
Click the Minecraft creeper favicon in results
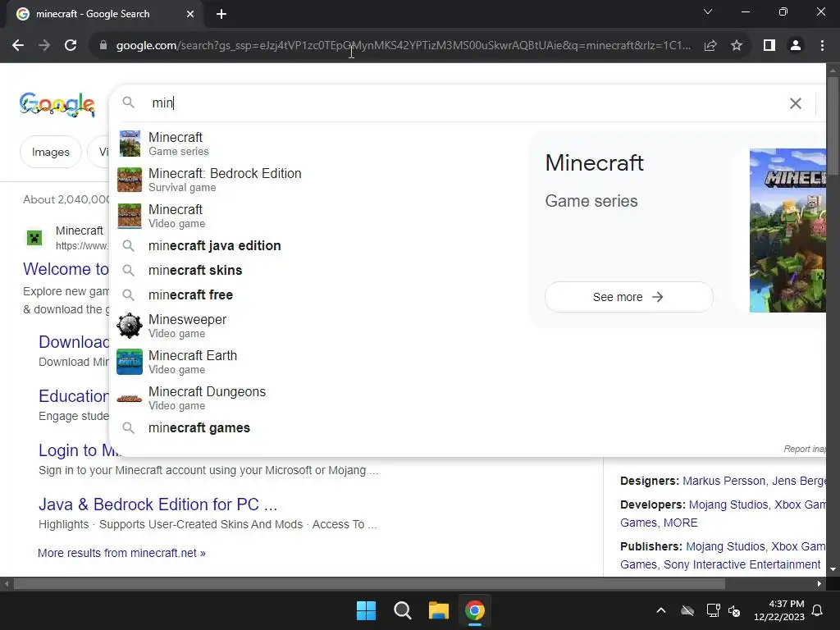(x=34, y=237)
